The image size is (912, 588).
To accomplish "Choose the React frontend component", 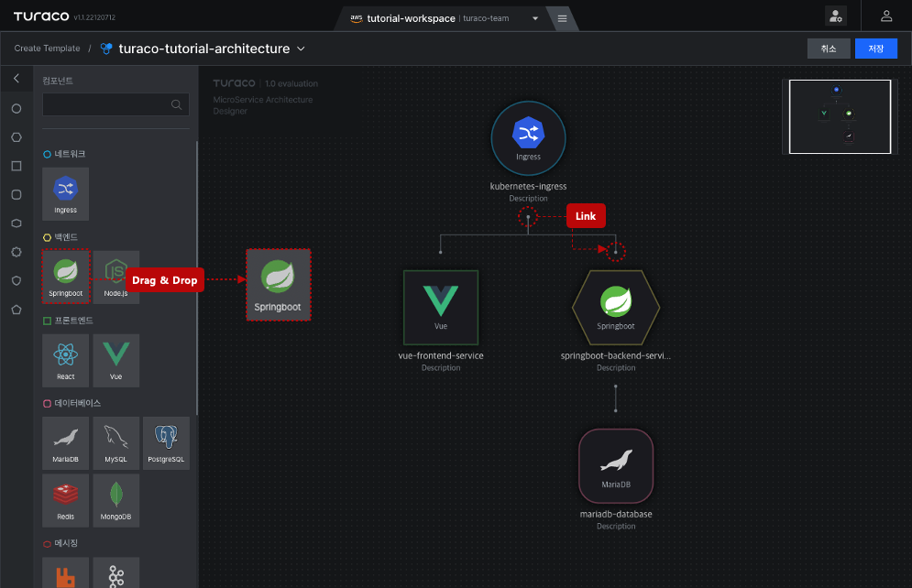I will (66, 360).
